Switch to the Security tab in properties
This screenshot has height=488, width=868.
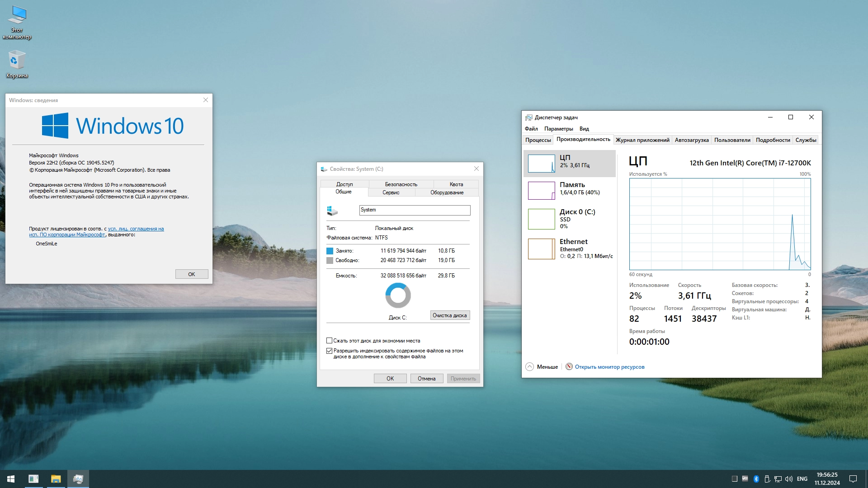[401, 184]
